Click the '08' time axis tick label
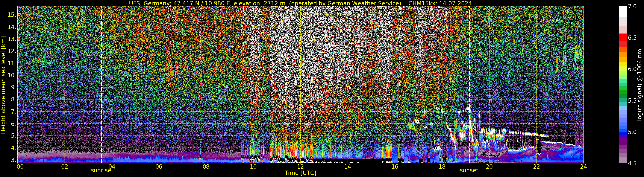This screenshot has width=644, height=177. click(x=206, y=166)
